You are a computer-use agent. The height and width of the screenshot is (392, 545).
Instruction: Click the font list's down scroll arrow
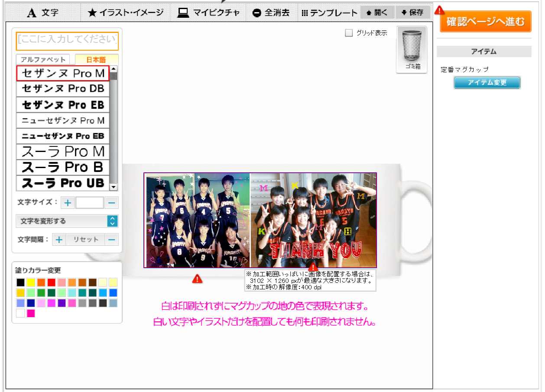(x=114, y=187)
